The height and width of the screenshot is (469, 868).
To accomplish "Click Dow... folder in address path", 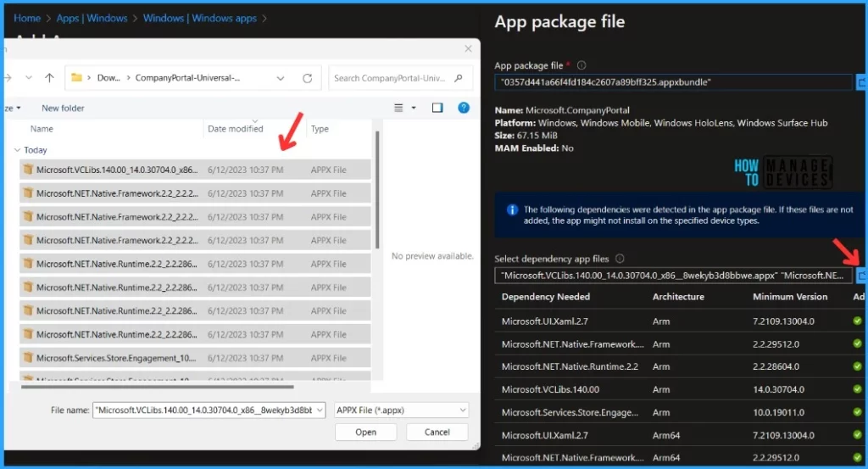I will (x=108, y=78).
